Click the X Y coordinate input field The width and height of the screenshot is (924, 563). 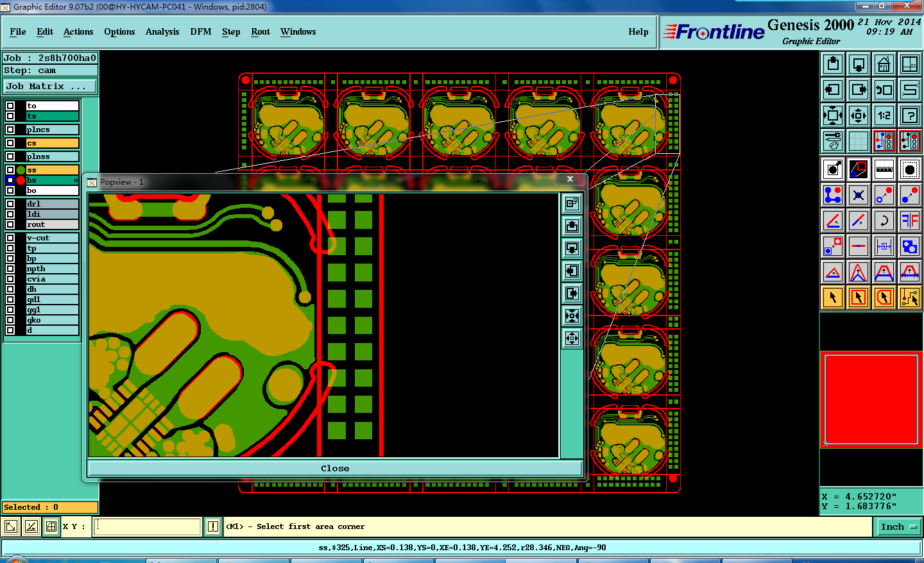pos(148,526)
